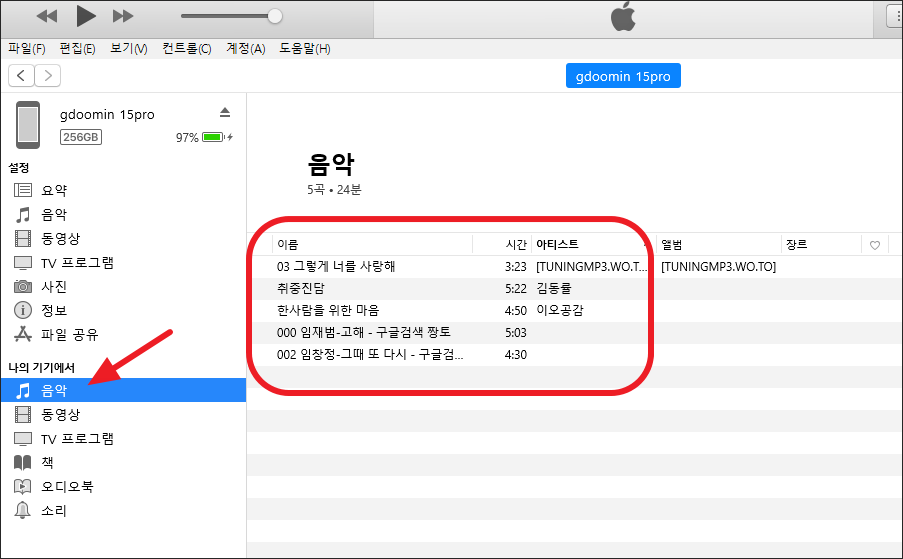Open the 계정(A) menu
This screenshot has height=559, width=903.
(x=246, y=49)
